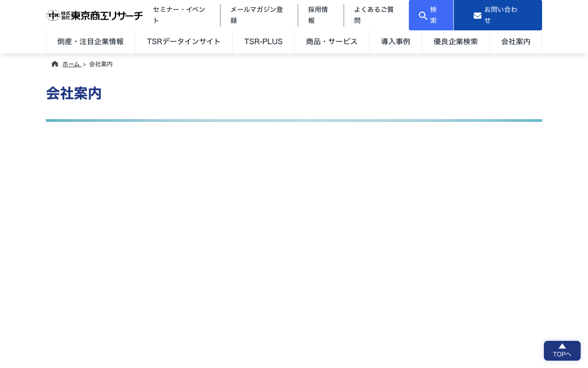Click the home icon in the breadcrumb
588x368 pixels.
point(55,64)
